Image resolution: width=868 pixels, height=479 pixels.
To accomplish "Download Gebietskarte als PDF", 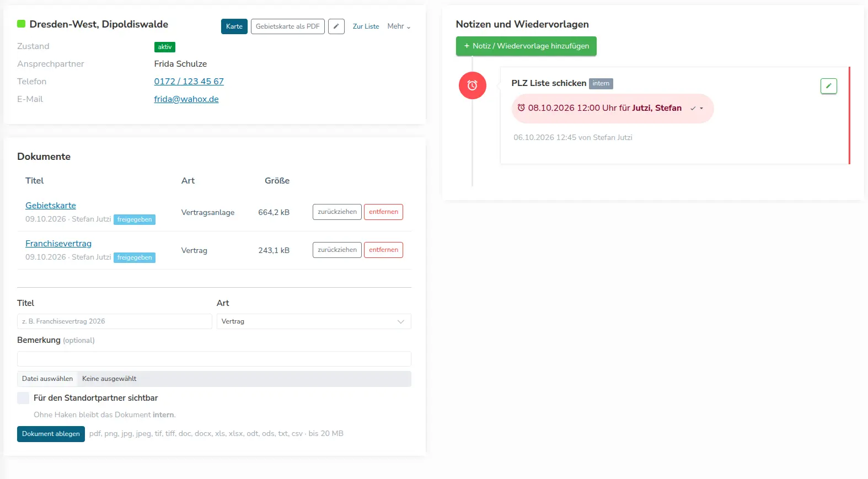I will pyautogui.click(x=288, y=26).
